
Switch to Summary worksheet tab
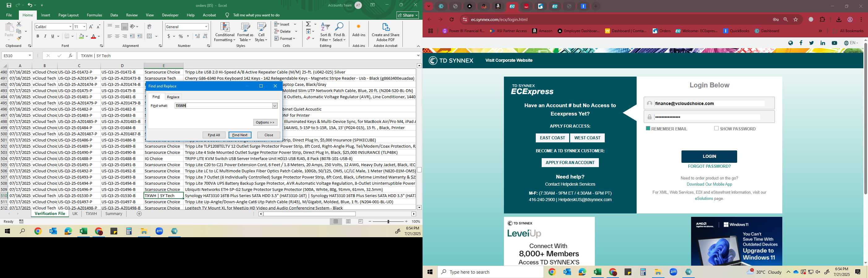[x=114, y=214]
